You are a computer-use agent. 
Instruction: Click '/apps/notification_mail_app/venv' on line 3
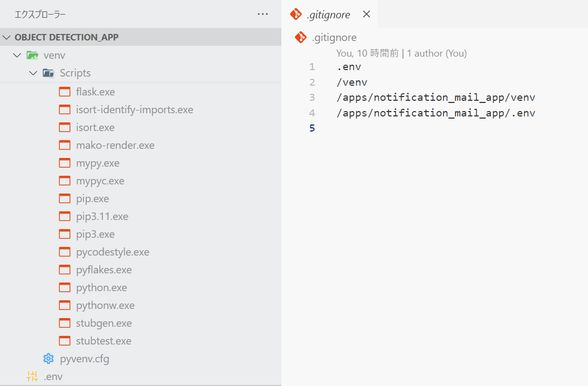pyautogui.click(x=436, y=98)
